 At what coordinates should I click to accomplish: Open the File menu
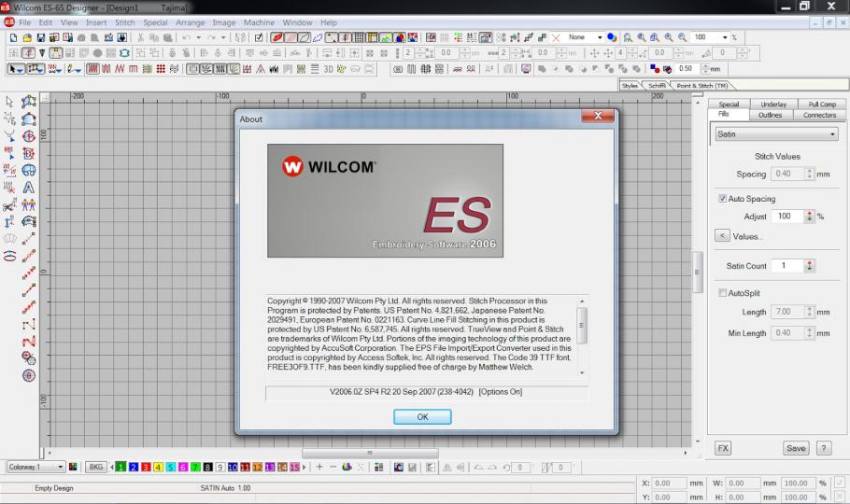pos(25,22)
